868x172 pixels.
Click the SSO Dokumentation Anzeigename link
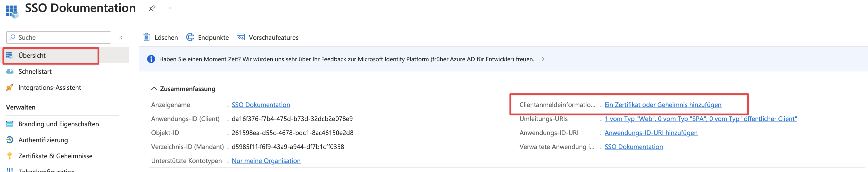pyautogui.click(x=261, y=105)
